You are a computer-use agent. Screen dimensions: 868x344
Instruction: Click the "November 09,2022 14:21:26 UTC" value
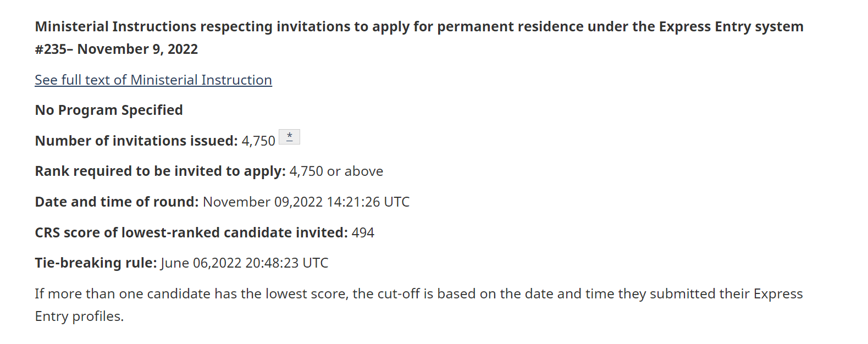[306, 202]
